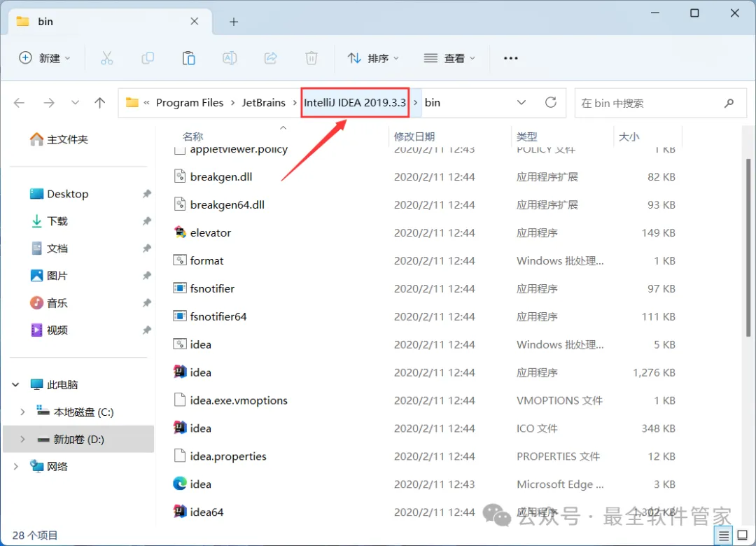Open the three-dot more options menu

point(510,58)
